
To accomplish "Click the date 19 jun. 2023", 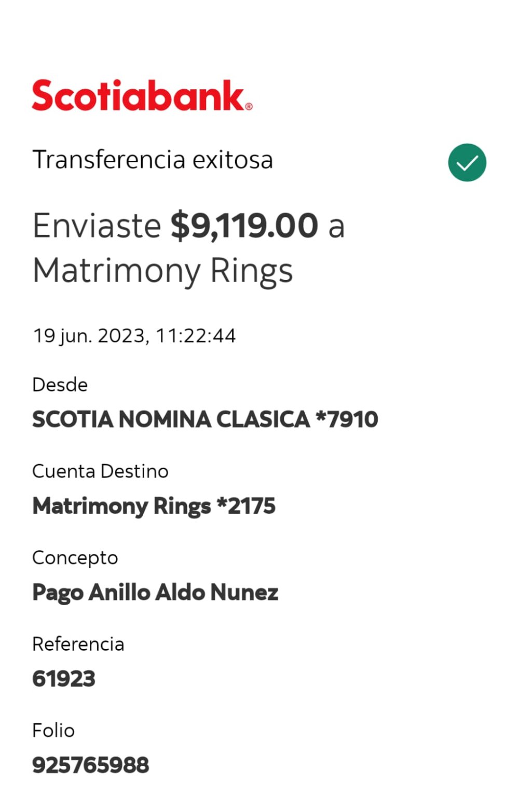I will click(x=88, y=335).
